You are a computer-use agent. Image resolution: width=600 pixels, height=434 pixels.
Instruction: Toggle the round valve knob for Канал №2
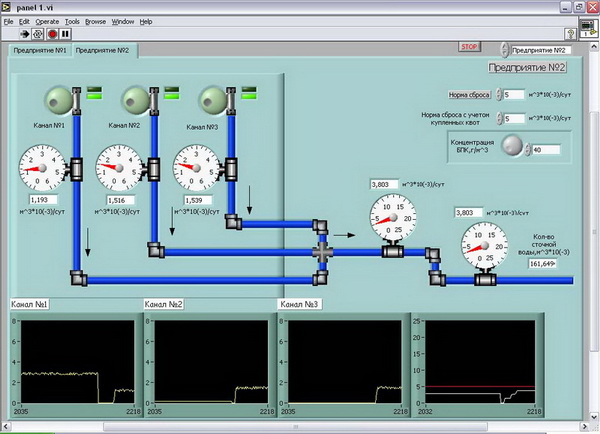tap(135, 101)
